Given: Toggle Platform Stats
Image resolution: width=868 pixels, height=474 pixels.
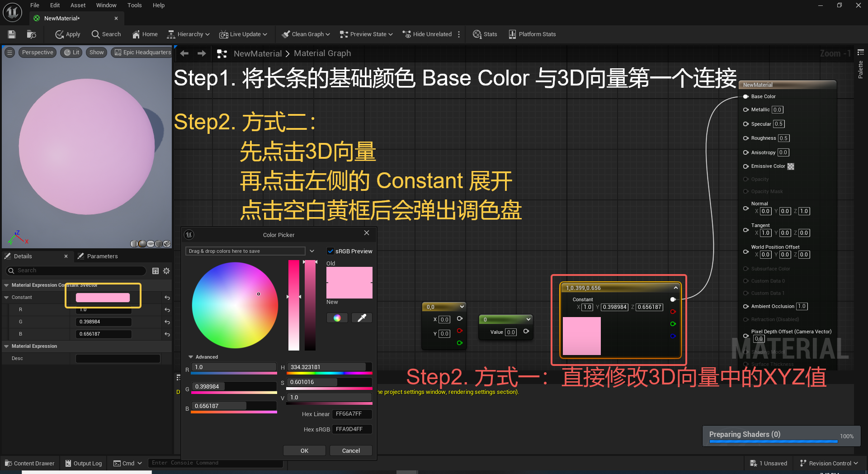Looking at the screenshot, I should coord(532,34).
